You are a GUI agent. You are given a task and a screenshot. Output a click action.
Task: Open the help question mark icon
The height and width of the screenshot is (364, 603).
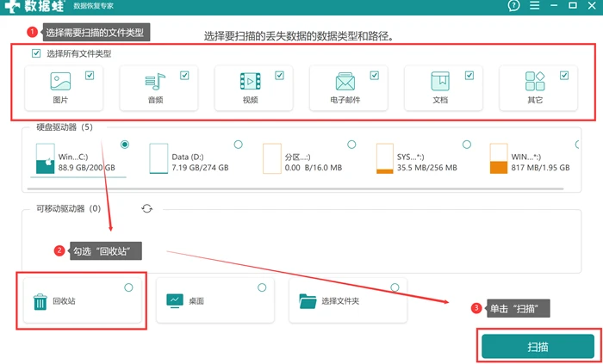coord(513,6)
